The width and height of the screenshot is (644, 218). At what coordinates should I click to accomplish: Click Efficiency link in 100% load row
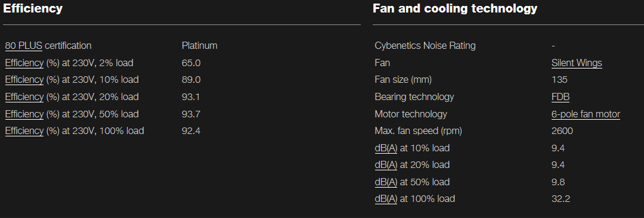coord(24,131)
